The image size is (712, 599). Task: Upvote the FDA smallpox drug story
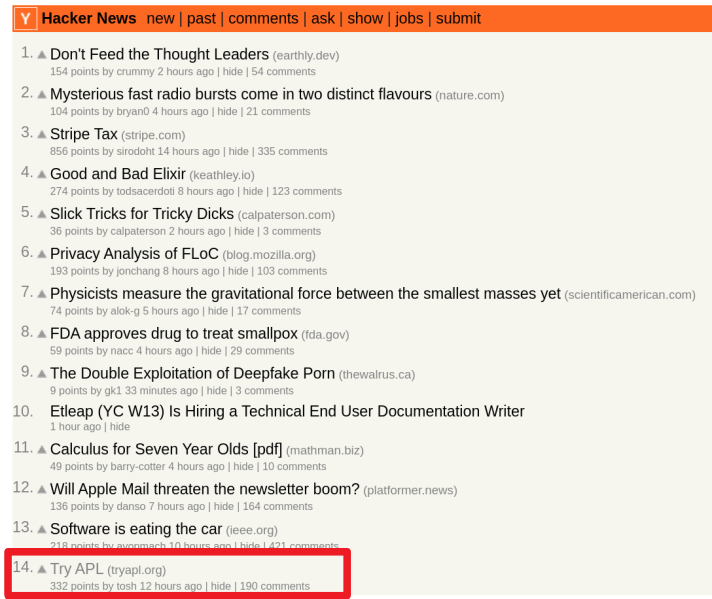(x=42, y=334)
